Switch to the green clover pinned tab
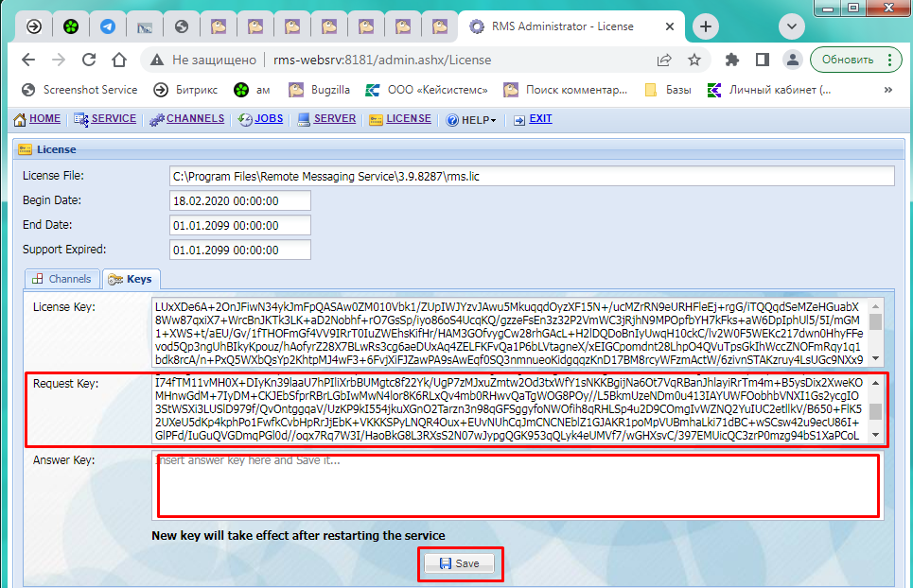Viewport: 913px width, 588px height. coord(70,26)
